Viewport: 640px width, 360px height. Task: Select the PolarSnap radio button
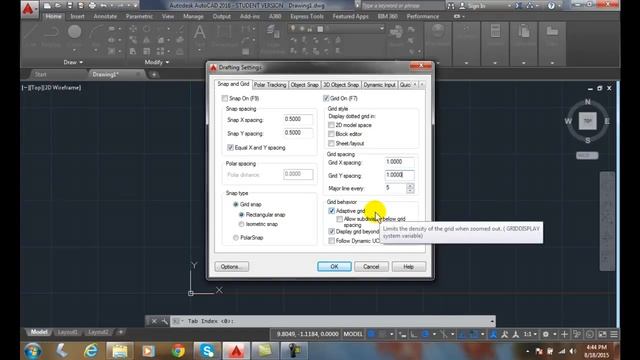pyautogui.click(x=236, y=238)
